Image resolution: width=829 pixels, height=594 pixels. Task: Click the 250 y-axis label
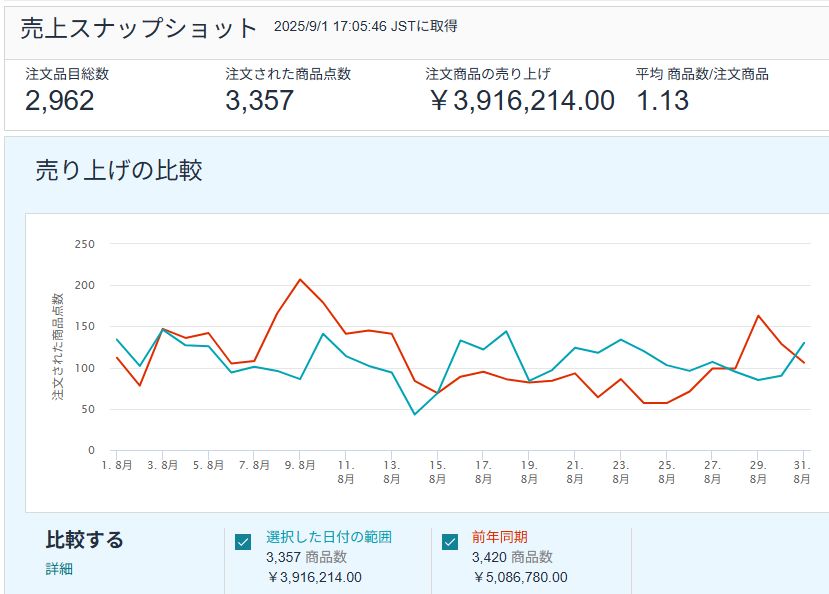[x=85, y=243]
